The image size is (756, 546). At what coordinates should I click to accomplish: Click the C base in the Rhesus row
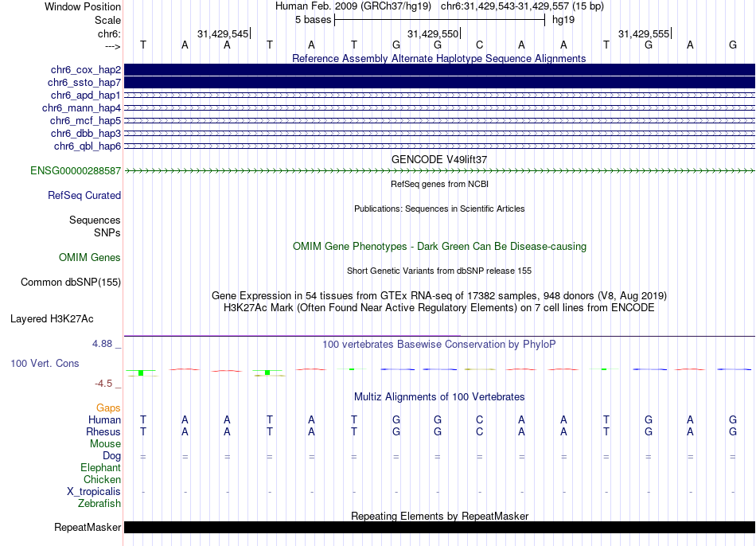point(479,431)
